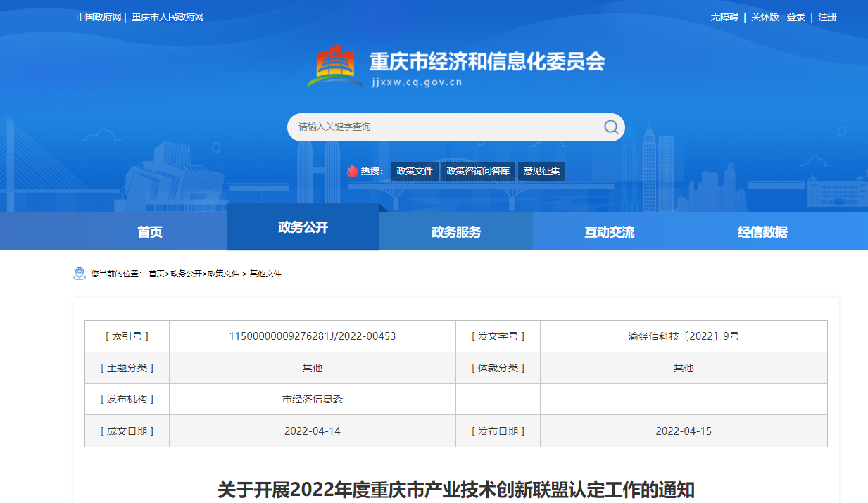Select the 政策文件 hot search tag

(415, 171)
